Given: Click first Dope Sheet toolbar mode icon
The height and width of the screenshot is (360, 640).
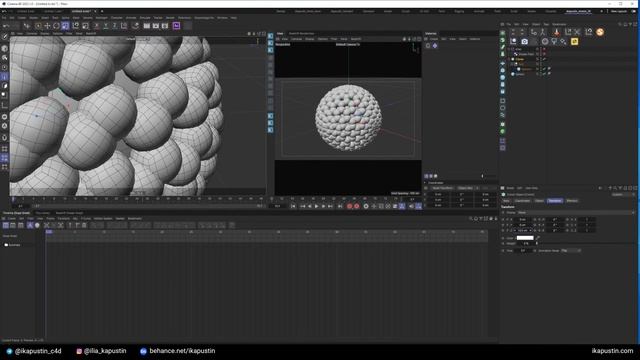Looking at the screenshot, I should point(6,225).
